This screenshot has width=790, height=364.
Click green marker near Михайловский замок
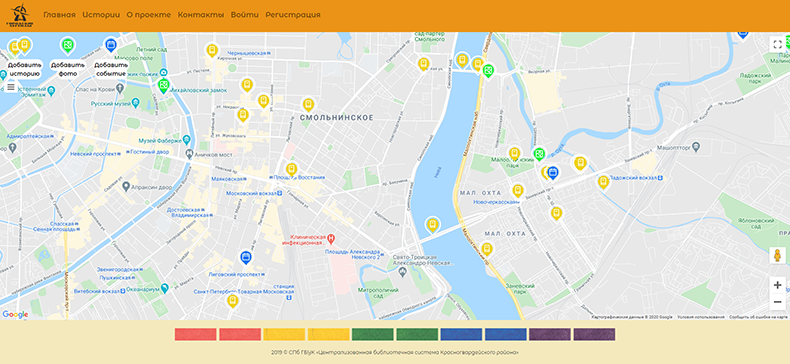click(x=163, y=86)
